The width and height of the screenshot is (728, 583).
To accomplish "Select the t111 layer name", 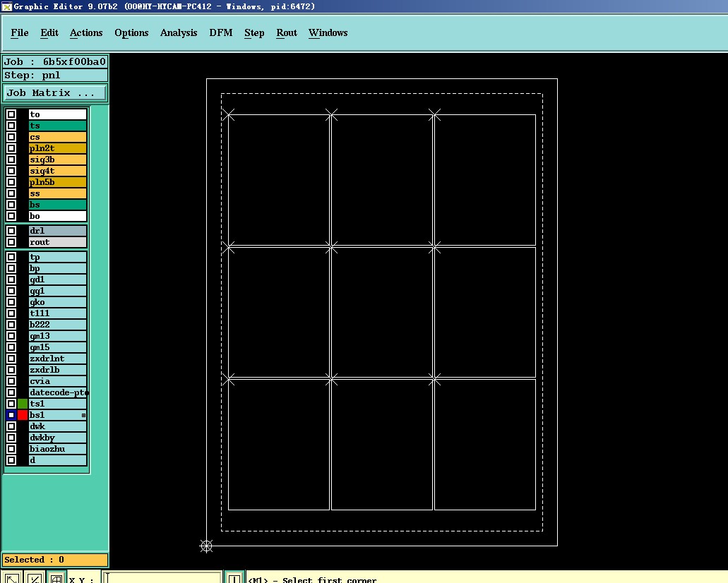I will pyautogui.click(x=58, y=313).
